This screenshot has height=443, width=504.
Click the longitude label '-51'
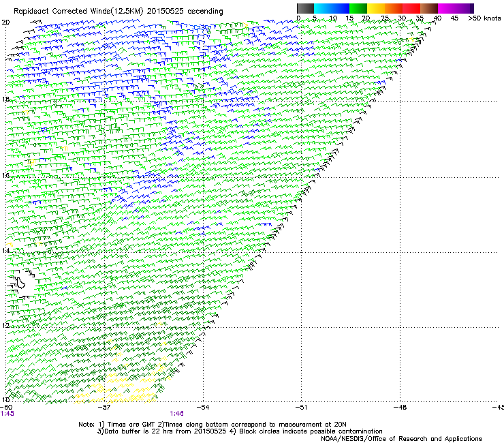tap(301, 407)
